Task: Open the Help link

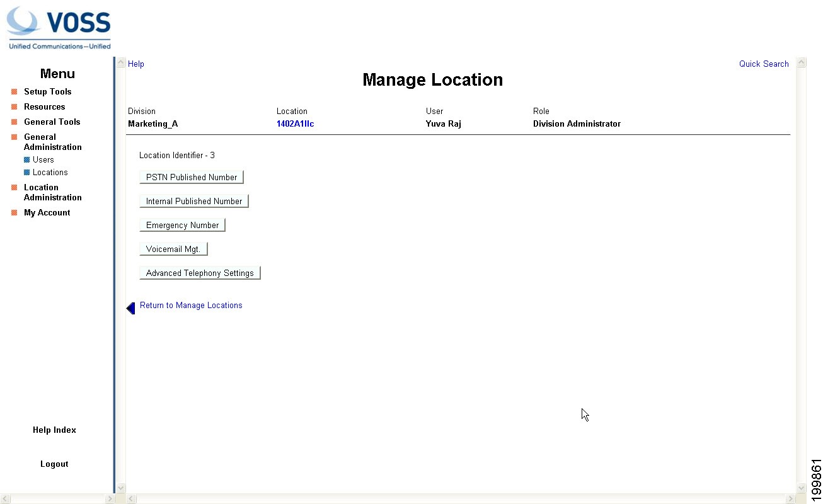Action: pyautogui.click(x=136, y=64)
